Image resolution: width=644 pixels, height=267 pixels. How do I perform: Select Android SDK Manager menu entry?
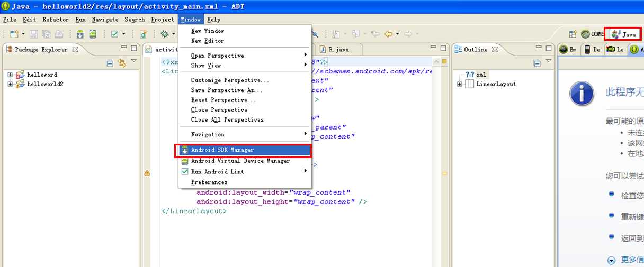click(x=244, y=150)
